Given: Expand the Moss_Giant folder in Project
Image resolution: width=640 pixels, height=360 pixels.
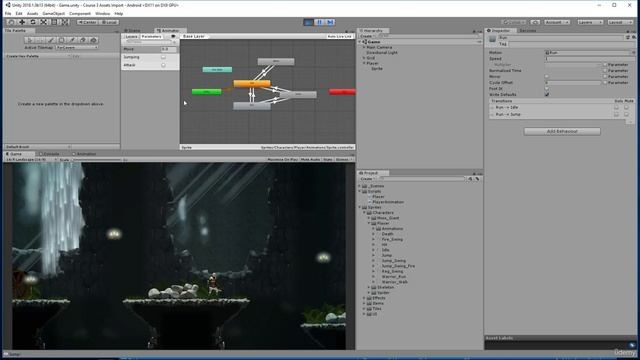Looking at the screenshot, I should coord(369,218).
